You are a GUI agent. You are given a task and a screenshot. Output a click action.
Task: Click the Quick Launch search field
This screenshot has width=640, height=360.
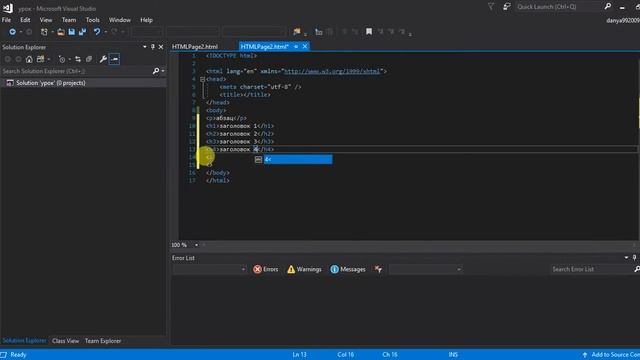pos(559,7)
